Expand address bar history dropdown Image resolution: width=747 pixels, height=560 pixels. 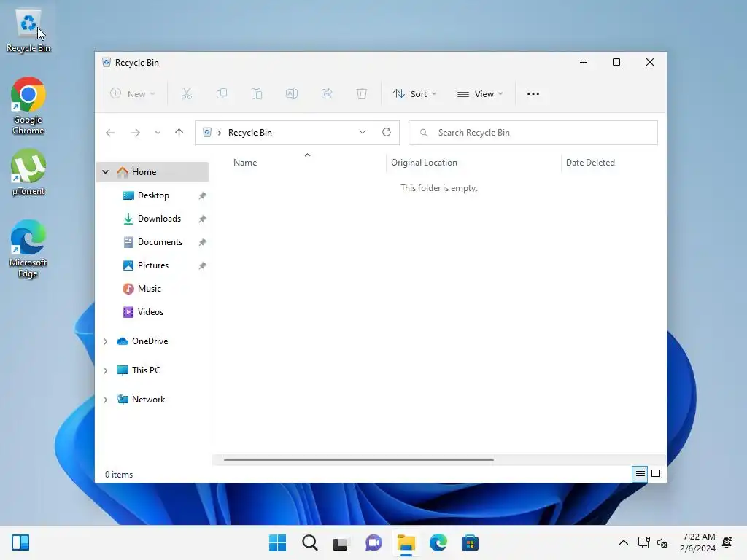click(x=363, y=133)
